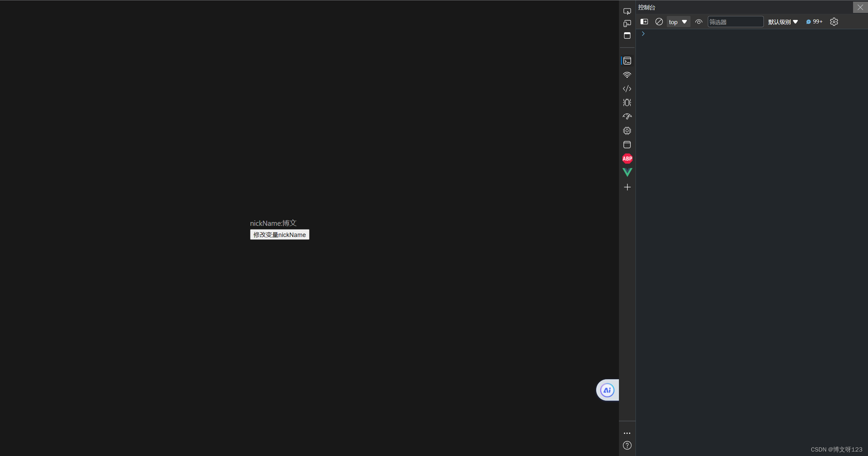Toggle device emulation mode icon
The width and height of the screenshot is (868, 456).
pyautogui.click(x=627, y=23)
